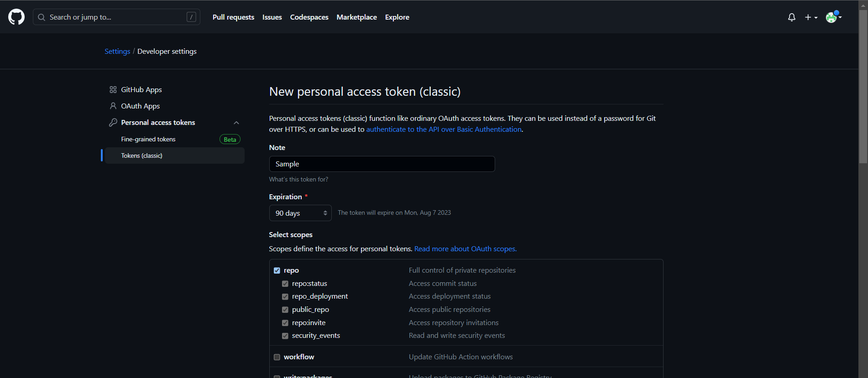Click 'Access deployment status' description
Image resolution: width=868 pixels, height=378 pixels.
450,296
